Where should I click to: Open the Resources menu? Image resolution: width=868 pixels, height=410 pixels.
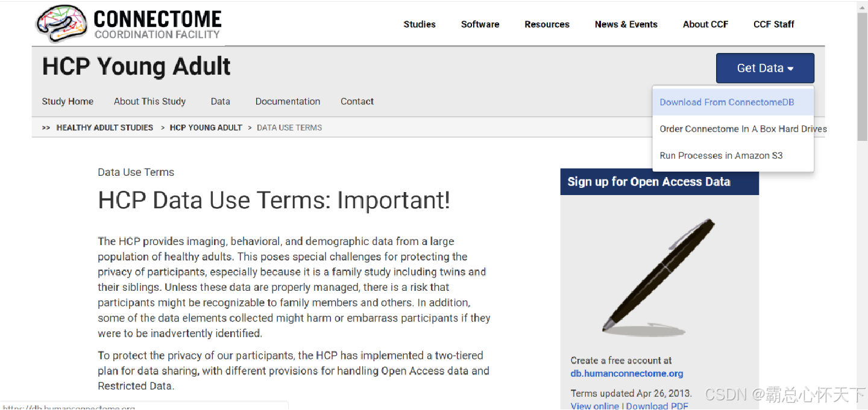coord(547,24)
